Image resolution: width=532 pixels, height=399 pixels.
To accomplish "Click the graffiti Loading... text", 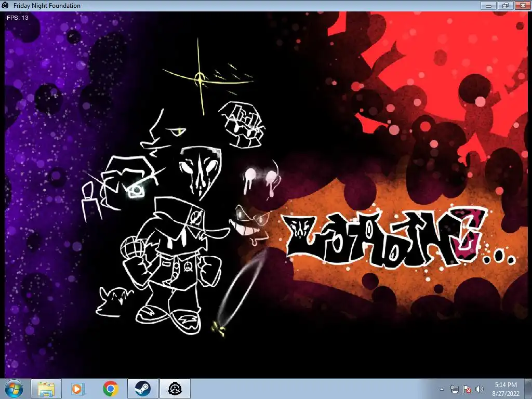I will click(400, 237).
